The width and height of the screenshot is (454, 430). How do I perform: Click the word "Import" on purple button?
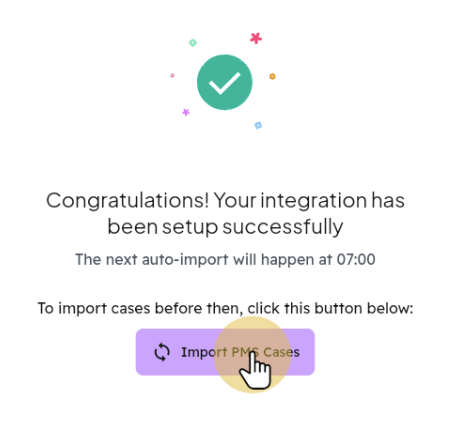[x=204, y=353]
